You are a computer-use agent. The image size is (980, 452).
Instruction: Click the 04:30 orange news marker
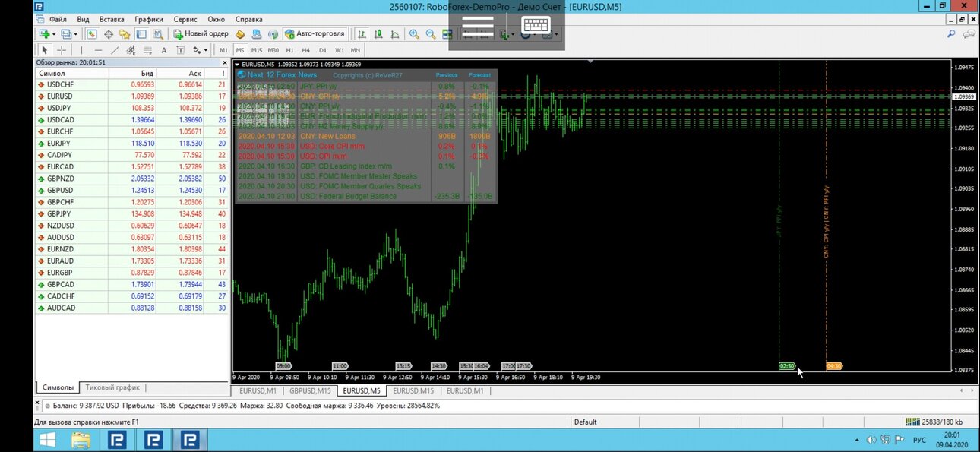click(834, 366)
